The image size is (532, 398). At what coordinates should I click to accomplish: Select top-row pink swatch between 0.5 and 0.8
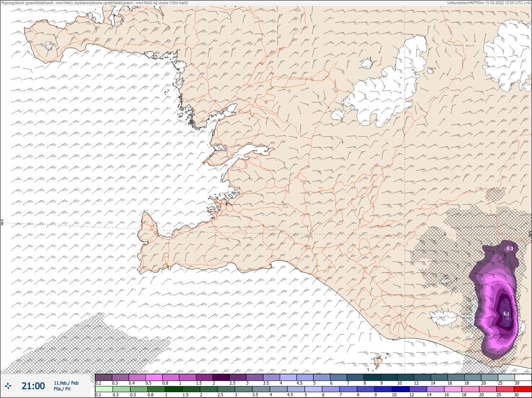[x=154, y=377]
